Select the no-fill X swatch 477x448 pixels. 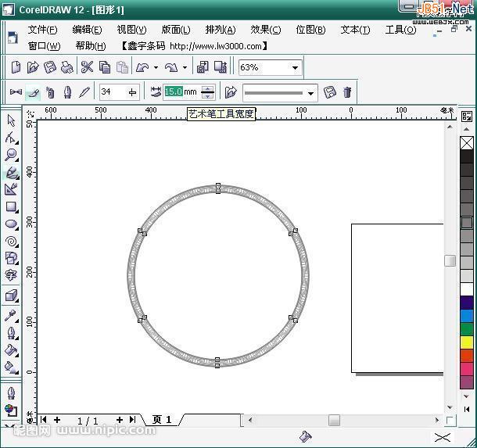pyautogui.click(x=466, y=143)
